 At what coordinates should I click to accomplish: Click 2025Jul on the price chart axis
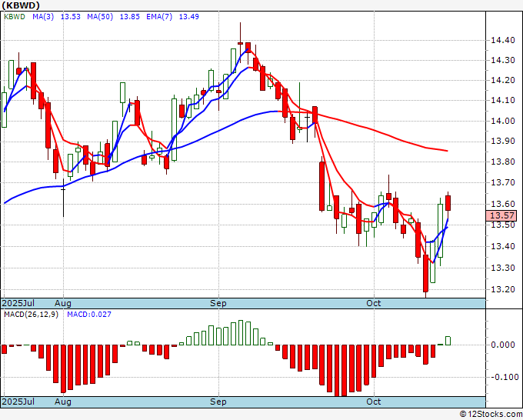point(18,303)
